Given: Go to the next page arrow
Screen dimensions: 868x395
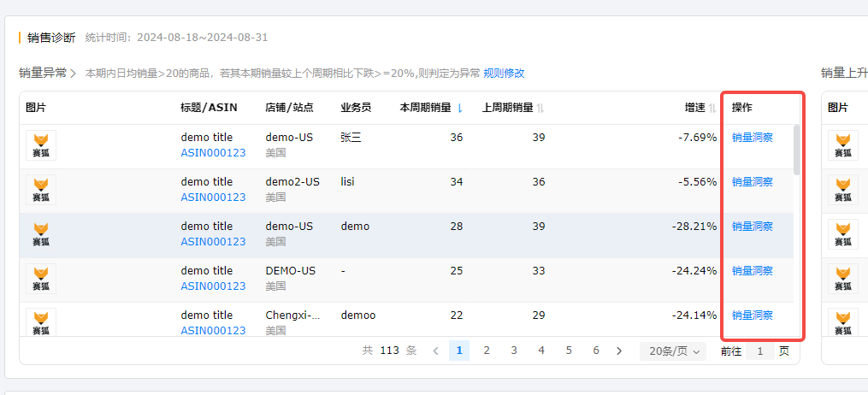Looking at the screenshot, I should point(619,351).
